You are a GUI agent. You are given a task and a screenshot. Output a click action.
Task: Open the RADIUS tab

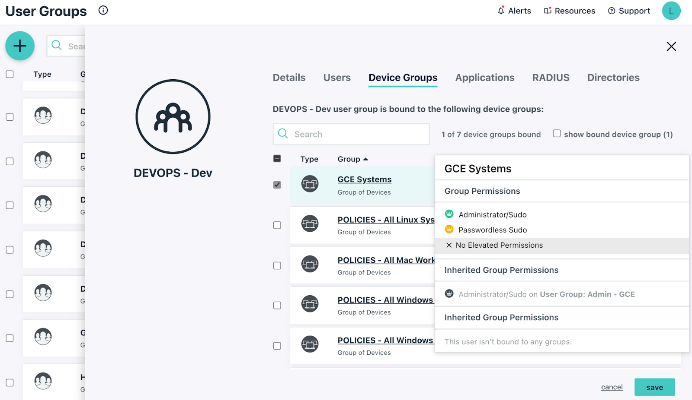coord(550,78)
